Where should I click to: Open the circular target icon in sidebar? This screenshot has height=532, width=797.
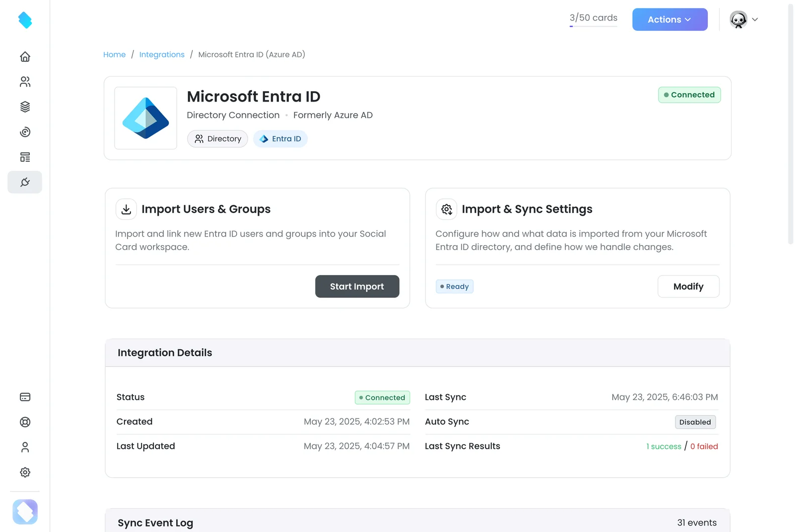(25, 132)
